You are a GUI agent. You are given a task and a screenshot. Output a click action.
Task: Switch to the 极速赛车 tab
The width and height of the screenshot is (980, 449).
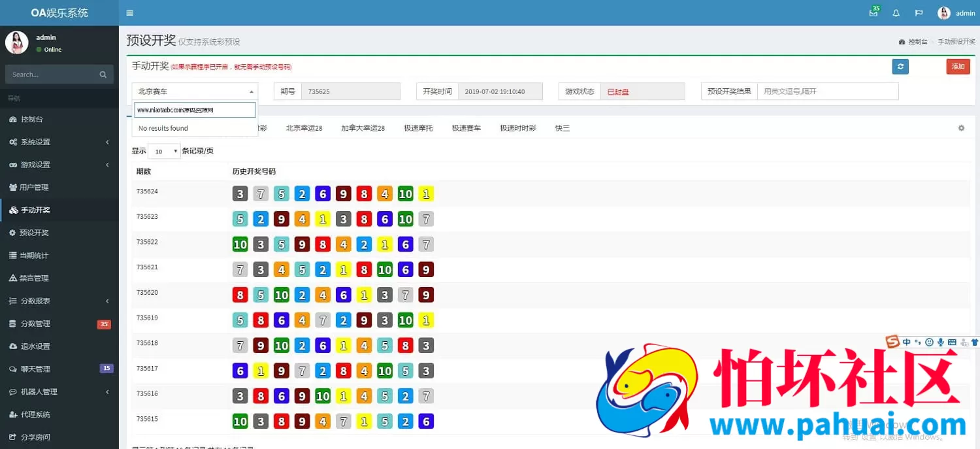click(x=466, y=128)
